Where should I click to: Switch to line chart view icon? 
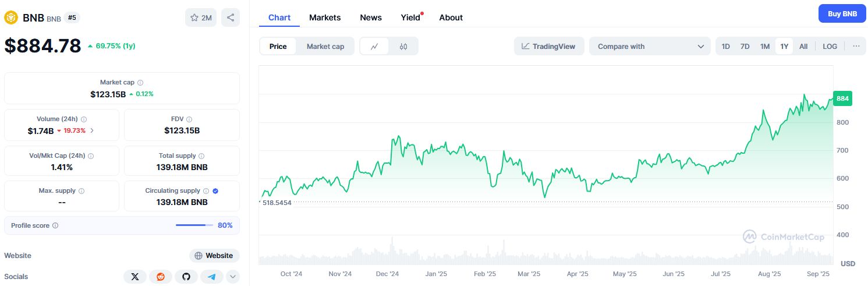(x=375, y=47)
